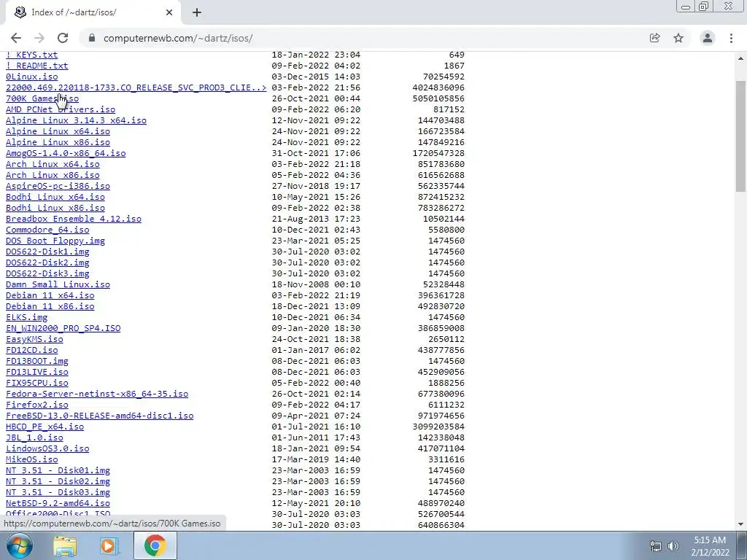Open Chrome three-dot menu

click(x=731, y=38)
